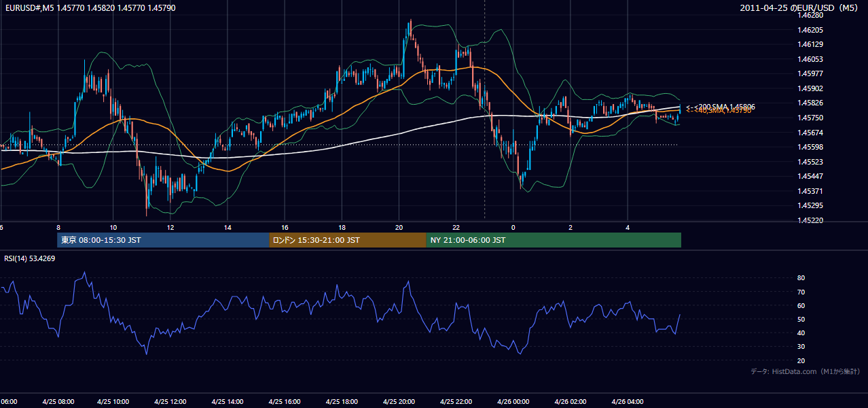The width and height of the screenshot is (868, 408).
Task: Click the NY 21:00-06:00 JST session bar
Action: (x=554, y=240)
